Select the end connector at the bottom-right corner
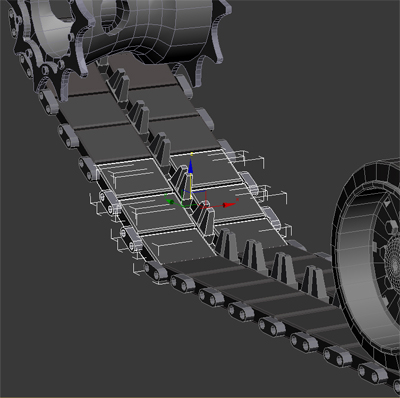 (372, 373)
